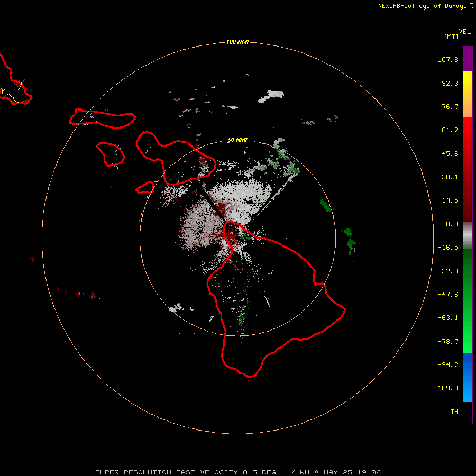Click the 45.6 velocity scale value

(x=450, y=153)
